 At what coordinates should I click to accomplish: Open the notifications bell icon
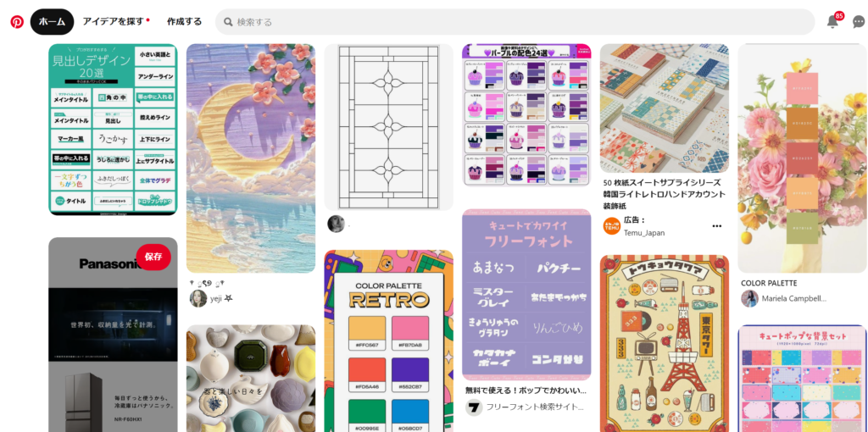coord(832,21)
